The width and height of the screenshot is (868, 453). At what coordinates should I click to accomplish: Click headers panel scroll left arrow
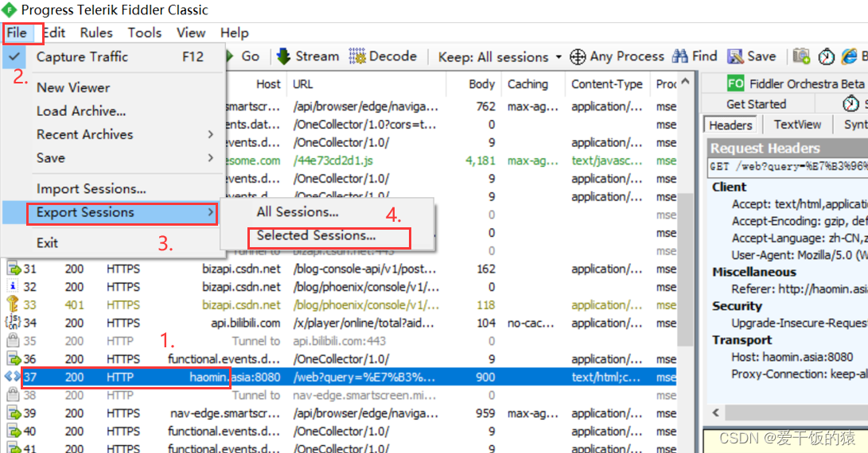click(716, 412)
